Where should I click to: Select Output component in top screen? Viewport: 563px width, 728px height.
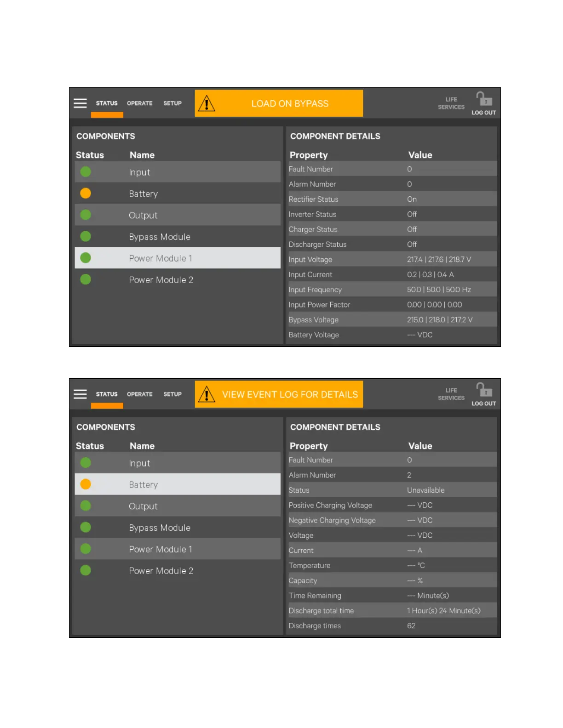pyautogui.click(x=178, y=215)
